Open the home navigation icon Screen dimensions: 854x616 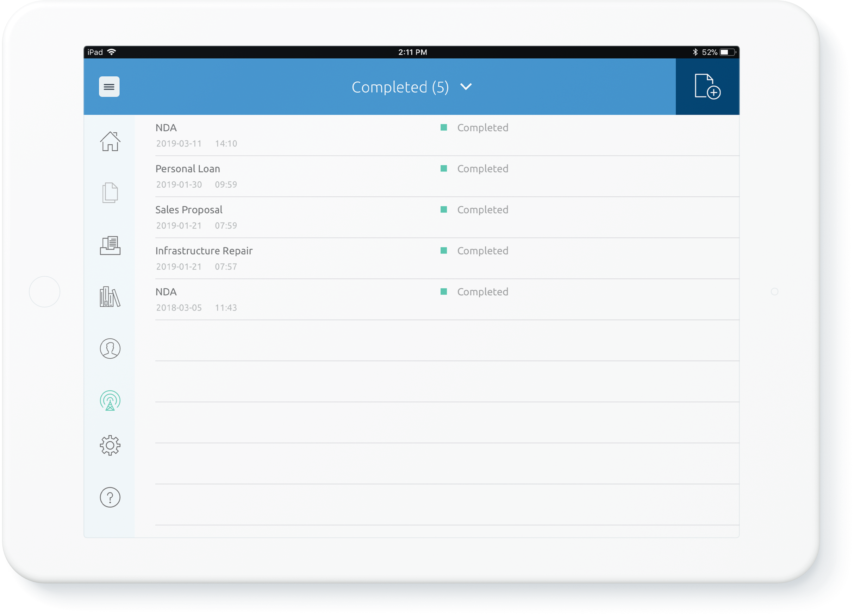(111, 140)
